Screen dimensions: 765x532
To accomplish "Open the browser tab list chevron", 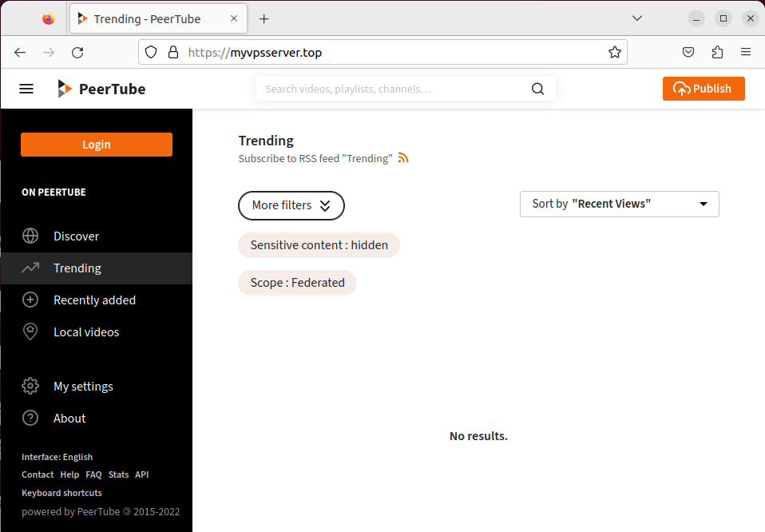I will coord(637,18).
